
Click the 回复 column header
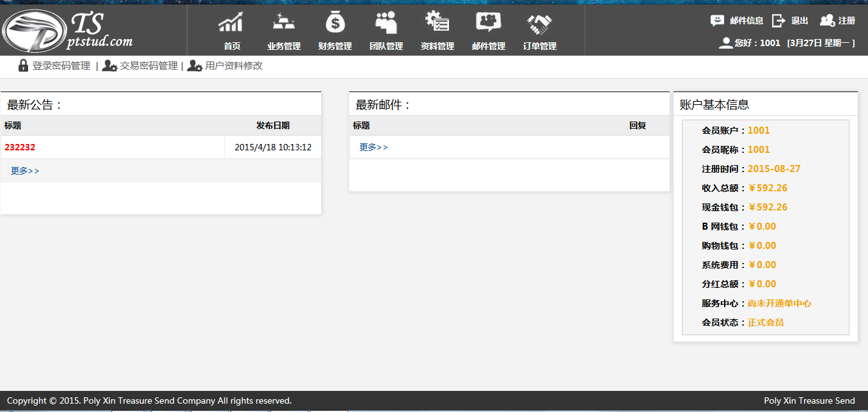click(x=638, y=125)
